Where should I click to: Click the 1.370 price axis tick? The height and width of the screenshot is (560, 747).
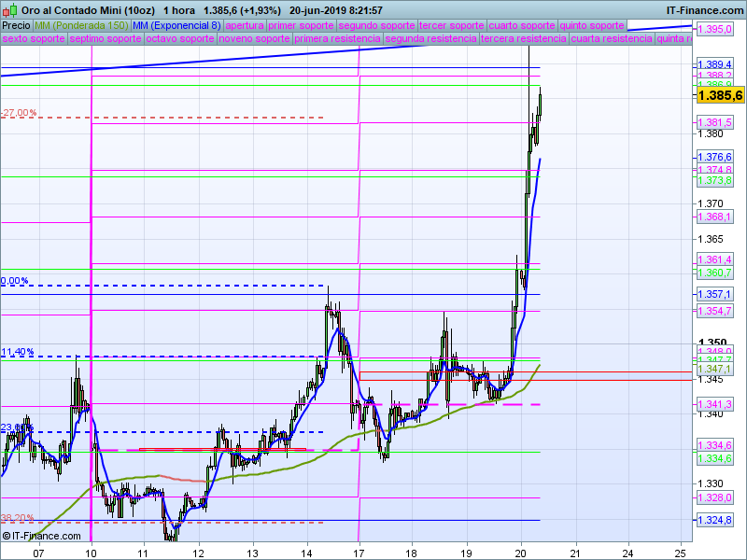711,203
